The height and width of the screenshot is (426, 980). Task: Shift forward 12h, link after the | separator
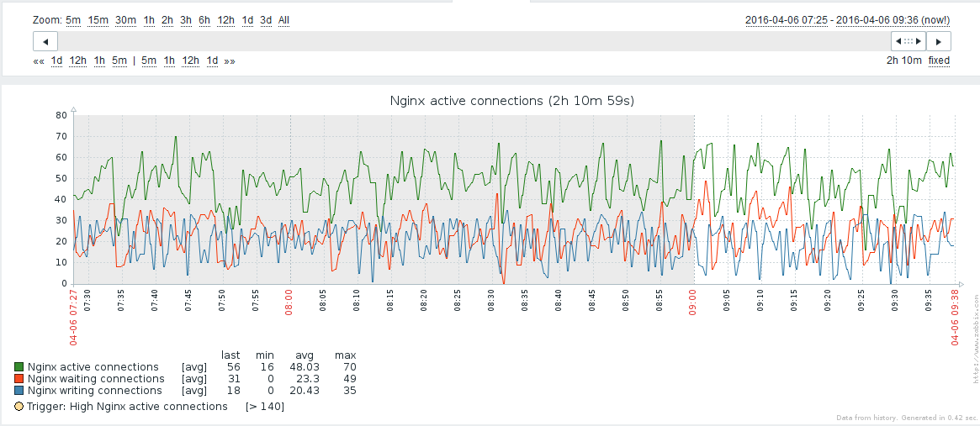click(x=191, y=60)
